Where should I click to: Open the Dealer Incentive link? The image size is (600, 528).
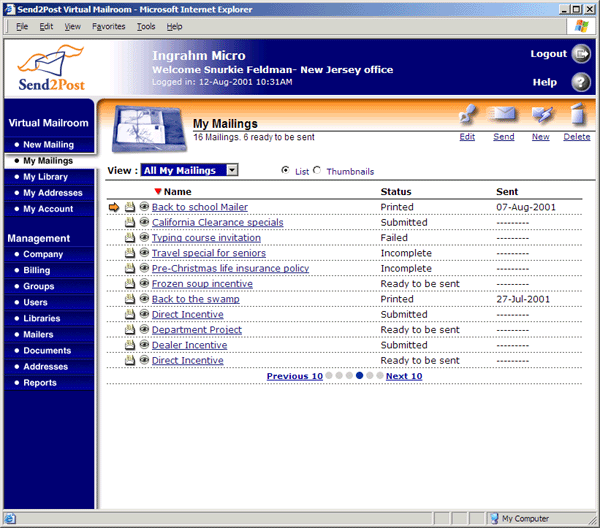click(x=189, y=345)
